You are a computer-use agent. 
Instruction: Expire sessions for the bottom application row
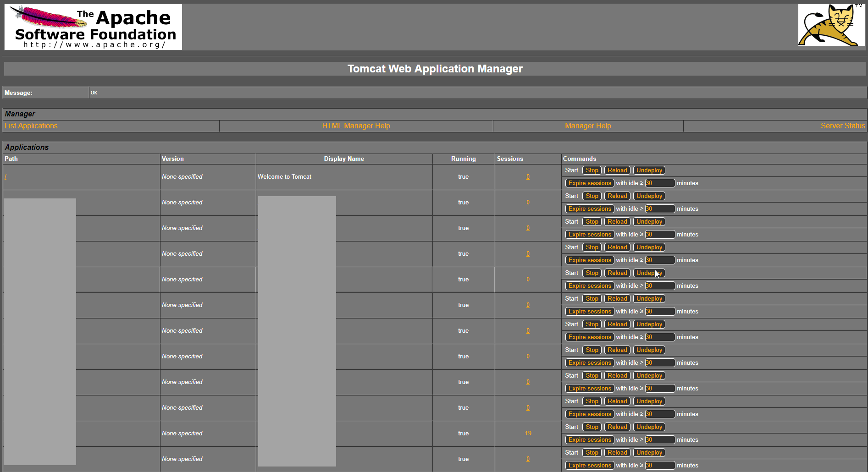(590, 465)
